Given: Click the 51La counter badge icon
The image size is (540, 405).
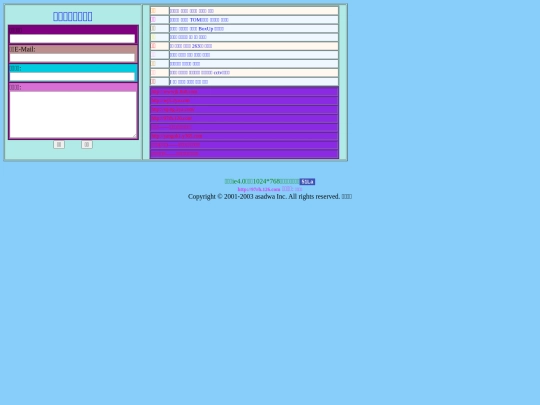Looking at the screenshot, I should pos(307,181).
